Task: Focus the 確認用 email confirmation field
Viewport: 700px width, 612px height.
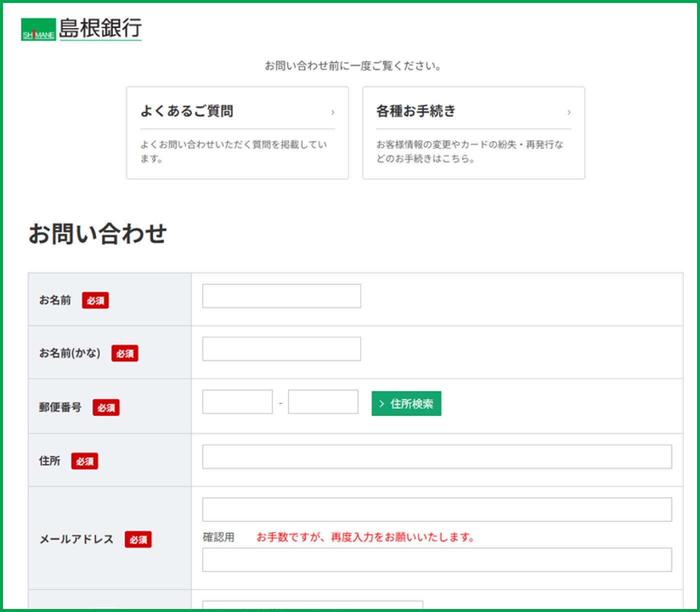Action: coord(437,560)
